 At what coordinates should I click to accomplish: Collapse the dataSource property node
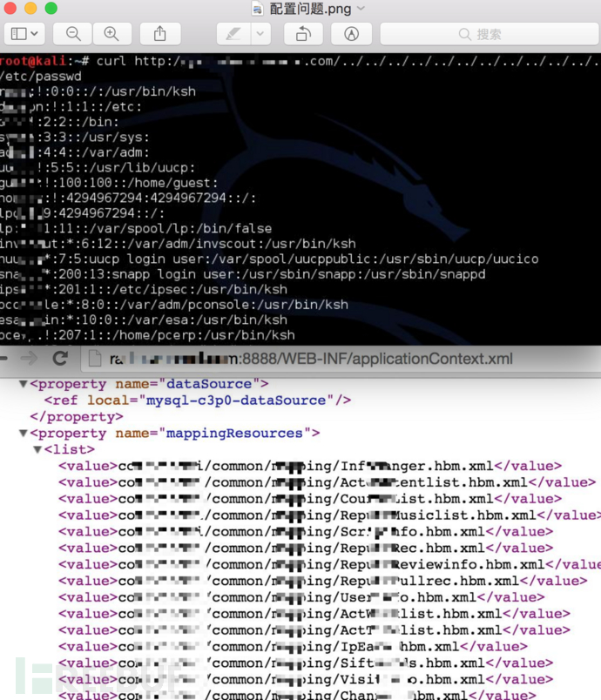click(x=24, y=383)
